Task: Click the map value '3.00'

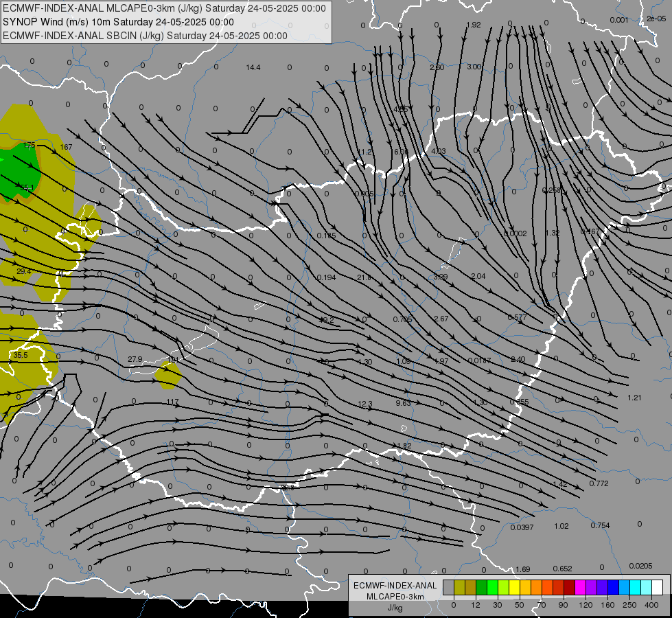Action: point(474,67)
